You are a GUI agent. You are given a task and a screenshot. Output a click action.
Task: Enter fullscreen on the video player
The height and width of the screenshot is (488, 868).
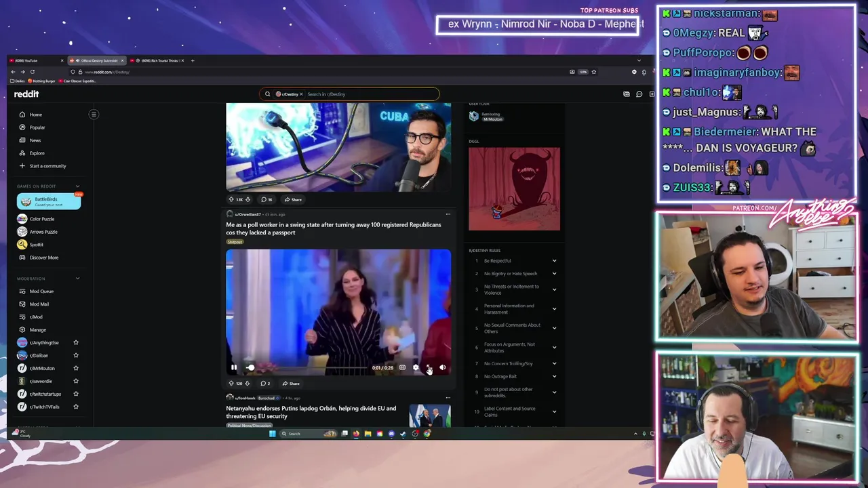[x=429, y=367]
